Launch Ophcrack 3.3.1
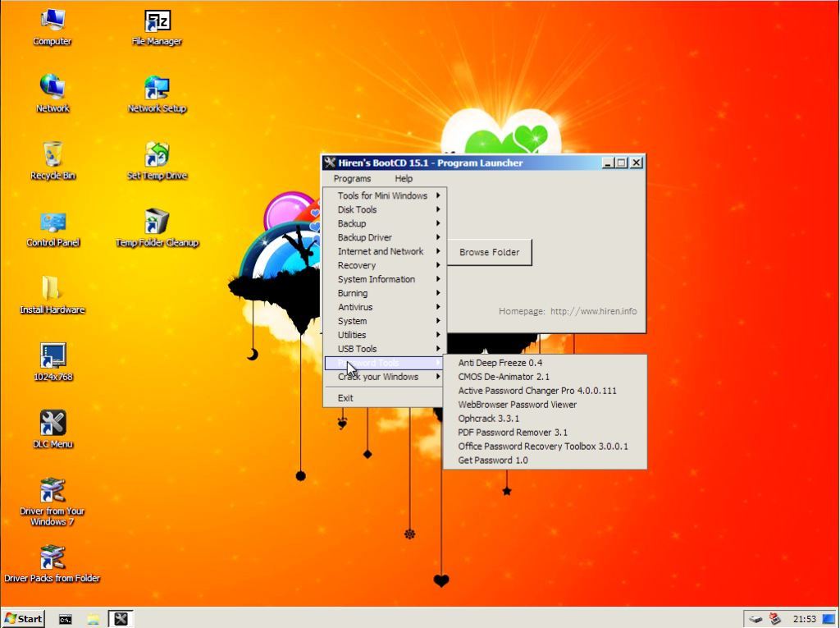840x628 pixels. [545, 419]
